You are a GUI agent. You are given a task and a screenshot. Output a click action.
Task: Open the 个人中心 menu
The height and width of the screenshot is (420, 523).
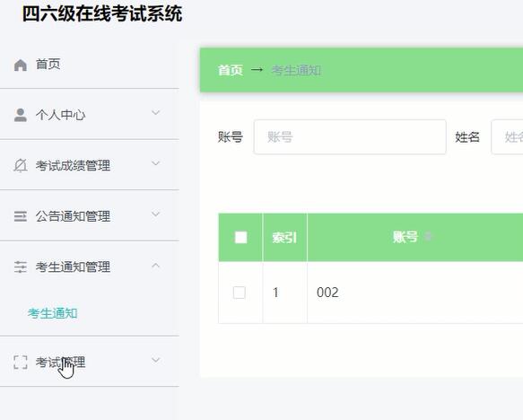click(90, 115)
